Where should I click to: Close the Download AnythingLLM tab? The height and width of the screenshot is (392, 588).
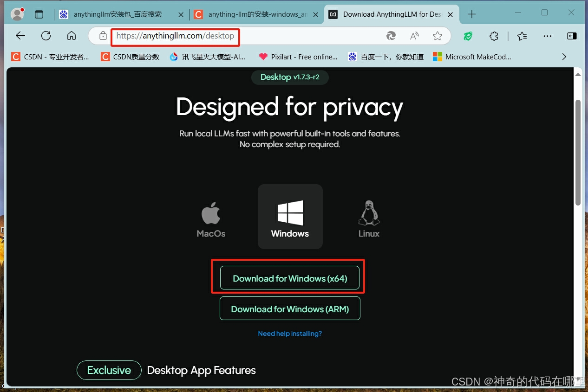coord(451,14)
